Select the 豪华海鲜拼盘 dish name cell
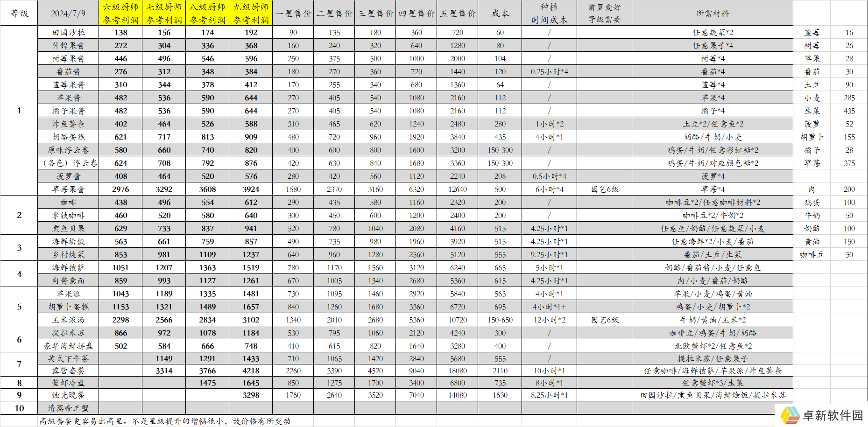 click(68, 346)
